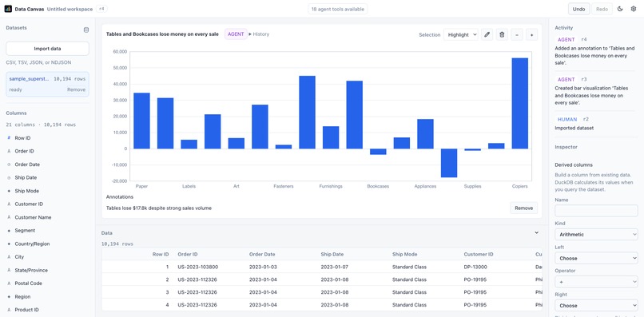Open the Selection Highlight dropdown
This screenshot has height=317, width=644.
(461, 35)
